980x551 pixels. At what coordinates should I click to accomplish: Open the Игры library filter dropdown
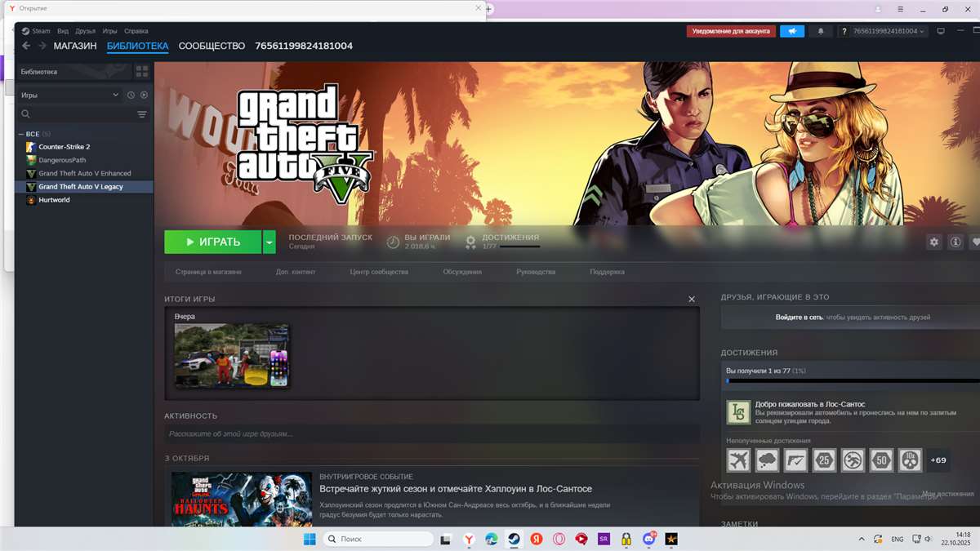click(69, 96)
